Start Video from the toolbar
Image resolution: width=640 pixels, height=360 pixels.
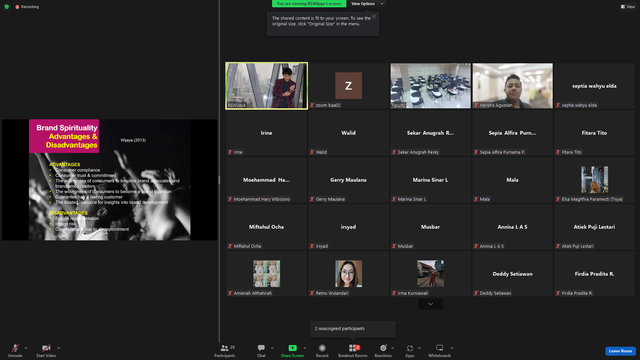(x=46, y=350)
